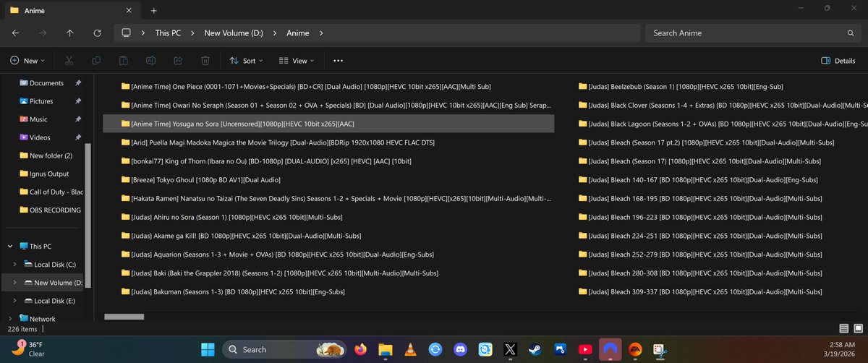Open the See more three-dots menu

pyautogui.click(x=338, y=61)
